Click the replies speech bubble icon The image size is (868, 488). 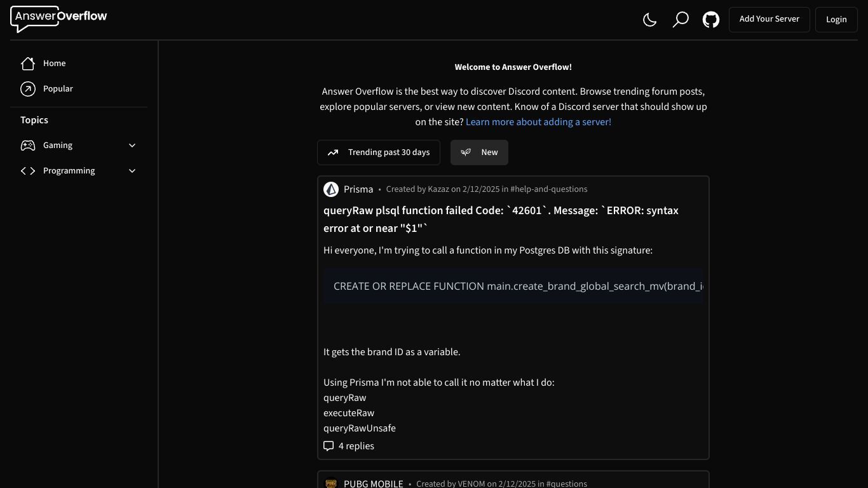[329, 446]
